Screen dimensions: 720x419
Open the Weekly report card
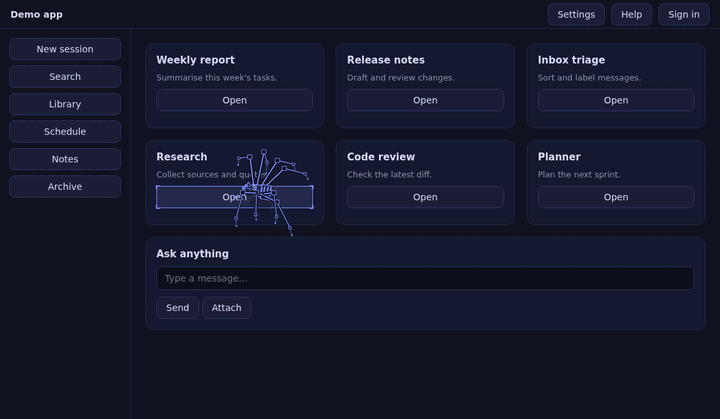click(234, 100)
